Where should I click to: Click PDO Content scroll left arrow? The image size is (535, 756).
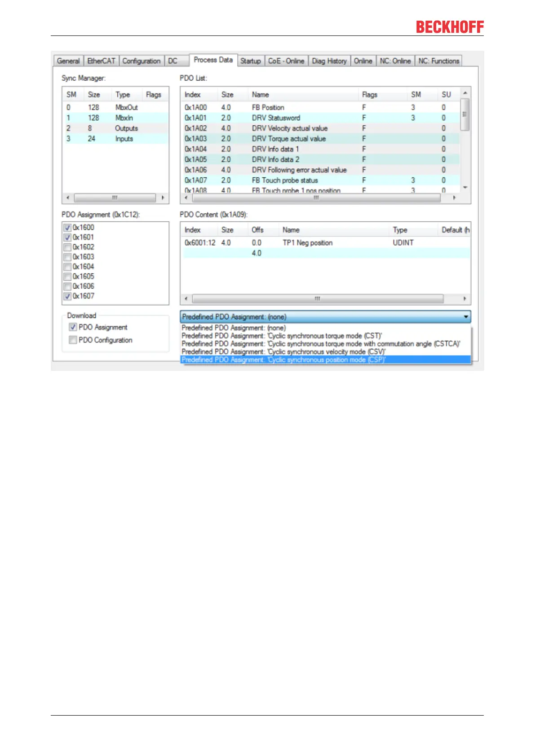point(186,299)
